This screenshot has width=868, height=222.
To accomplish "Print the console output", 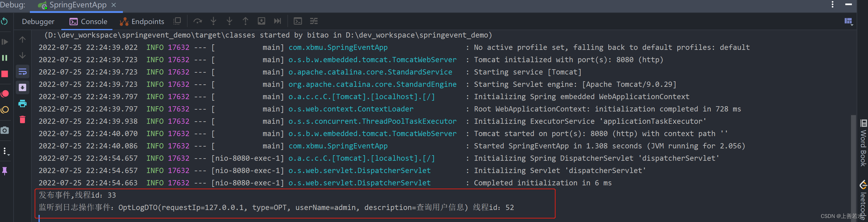I will click(22, 103).
